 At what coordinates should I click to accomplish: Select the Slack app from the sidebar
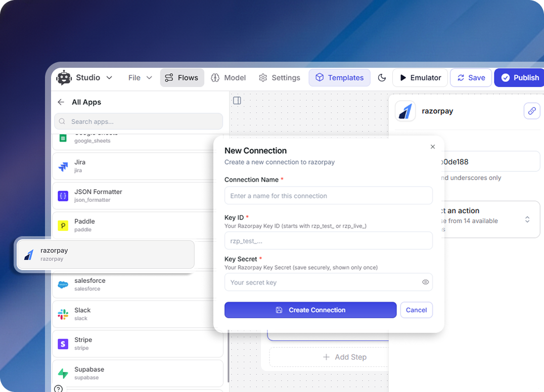pos(63,314)
